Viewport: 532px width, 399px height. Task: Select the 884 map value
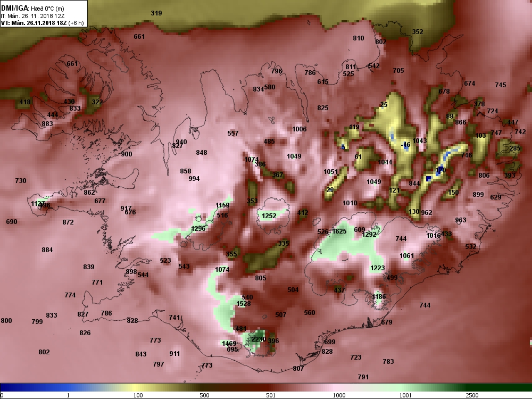[47, 250]
